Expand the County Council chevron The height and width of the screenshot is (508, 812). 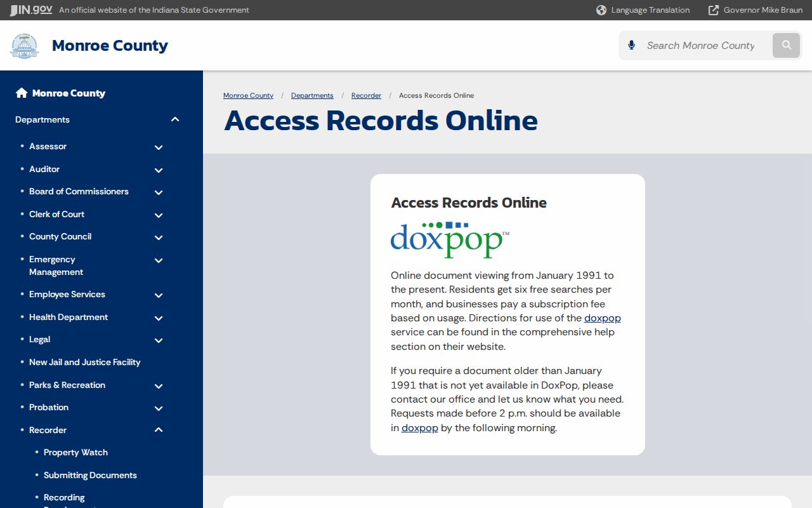pos(159,237)
